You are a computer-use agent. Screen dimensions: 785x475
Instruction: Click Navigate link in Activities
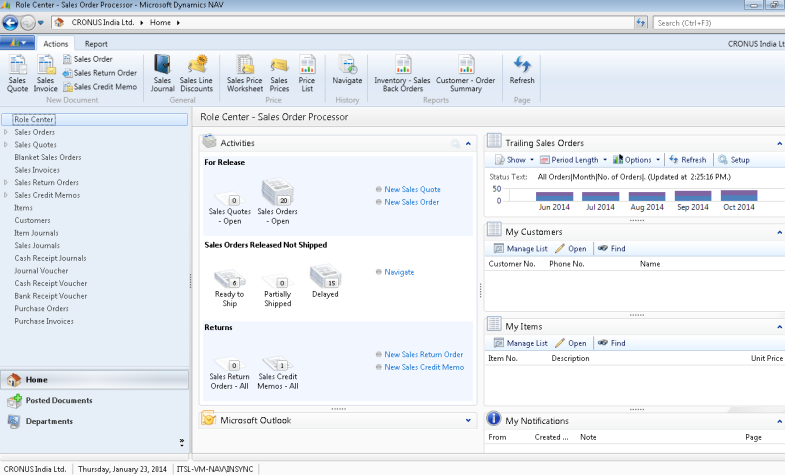point(399,272)
